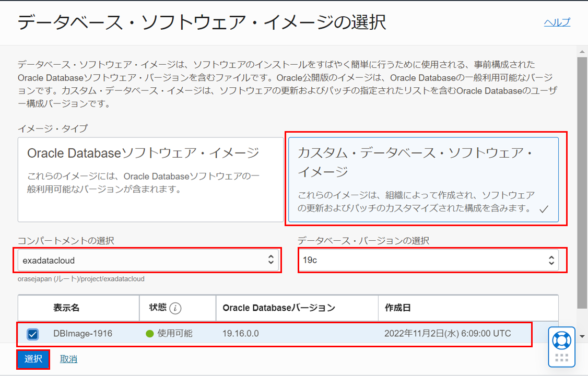Click the DBImage-1916 name in the table
Viewport: 588px width, 376px height.
point(83,334)
